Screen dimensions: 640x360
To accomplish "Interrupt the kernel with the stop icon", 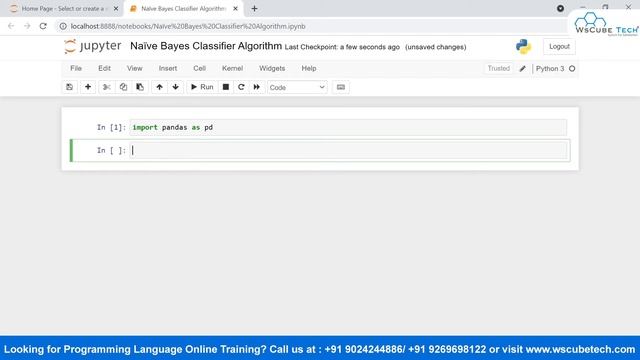I will click(x=226, y=87).
